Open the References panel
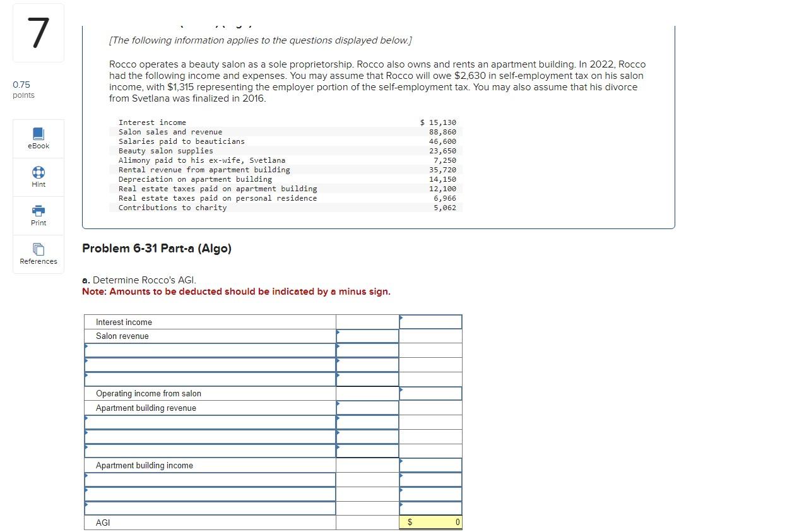 pyautogui.click(x=38, y=254)
